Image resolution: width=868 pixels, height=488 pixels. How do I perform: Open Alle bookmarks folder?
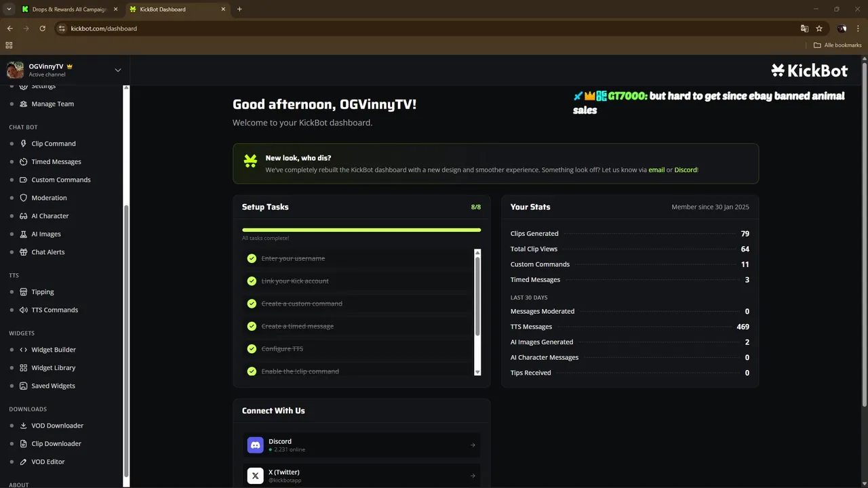click(x=837, y=45)
